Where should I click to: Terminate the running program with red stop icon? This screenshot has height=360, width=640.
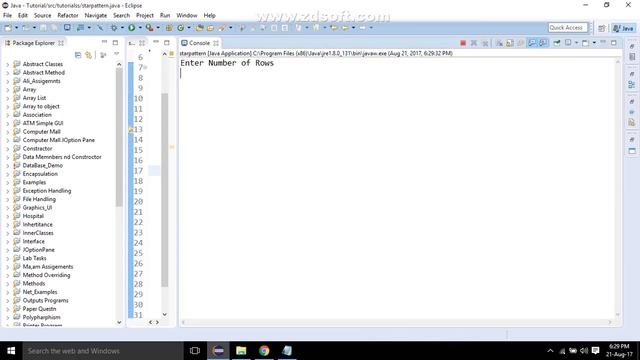(463, 43)
